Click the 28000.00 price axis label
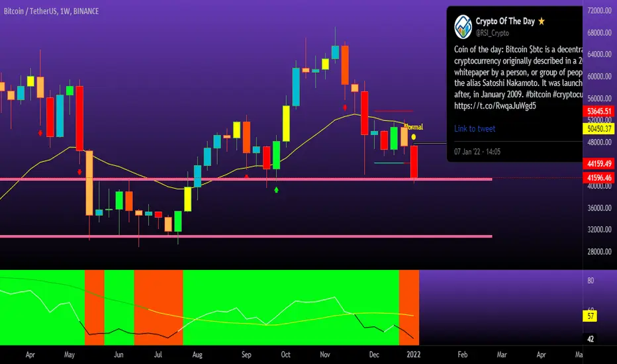This screenshot has height=364, width=617. click(599, 251)
